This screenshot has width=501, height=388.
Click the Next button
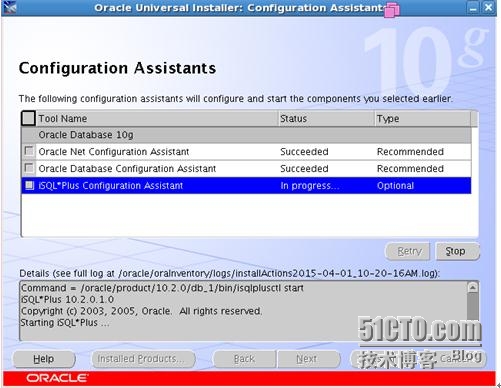[308, 359]
